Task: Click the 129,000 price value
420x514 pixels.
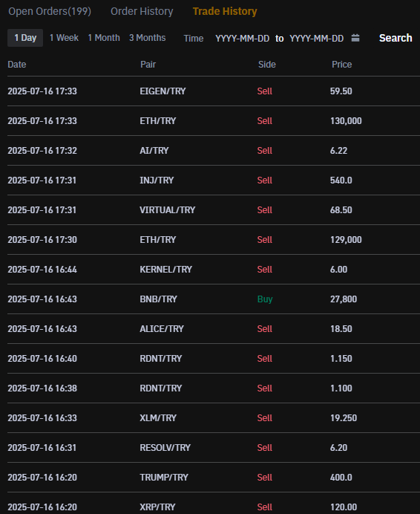Action: click(346, 240)
